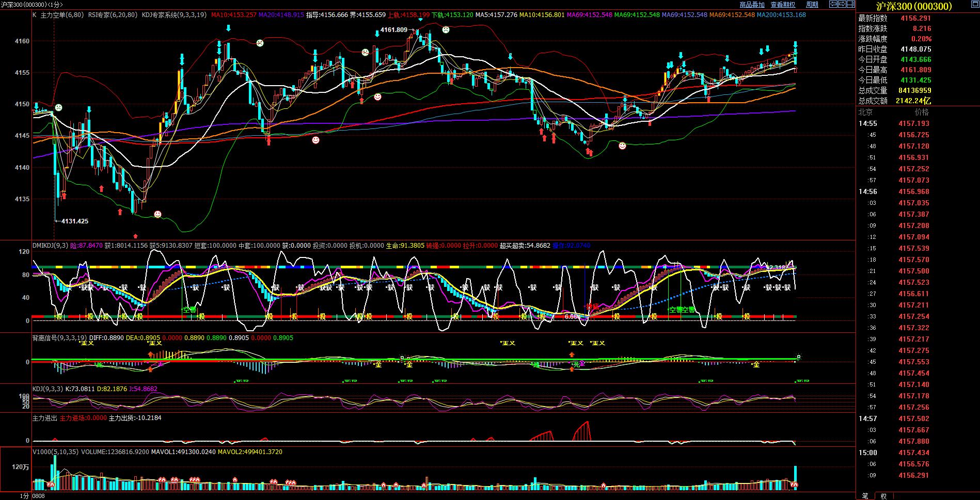Click the 4135 price axis label
Screen dimensions: 980x500
[22, 199]
